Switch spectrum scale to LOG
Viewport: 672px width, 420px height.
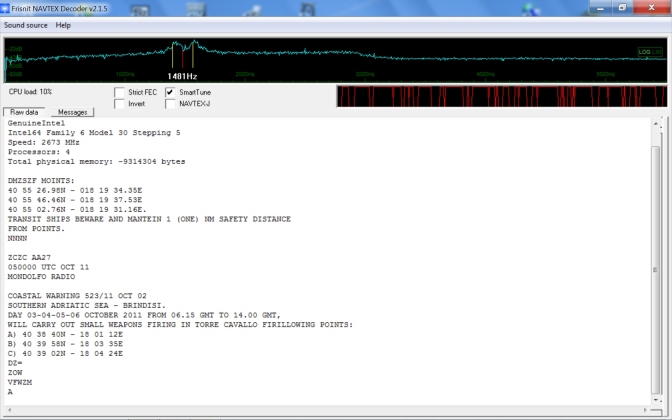(x=644, y=52)
